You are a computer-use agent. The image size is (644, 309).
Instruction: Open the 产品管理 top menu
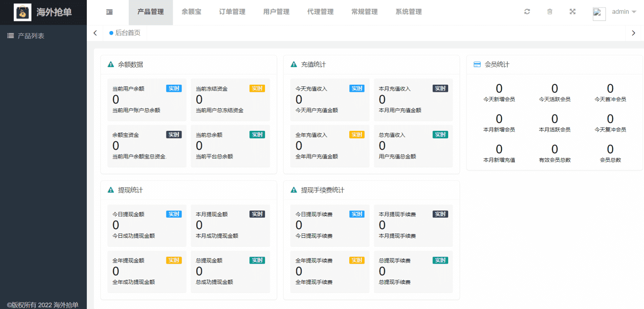point(151,12)
